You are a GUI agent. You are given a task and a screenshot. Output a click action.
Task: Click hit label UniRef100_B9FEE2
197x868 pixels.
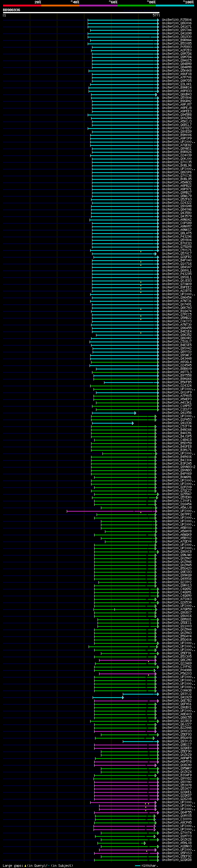point(177,287)
